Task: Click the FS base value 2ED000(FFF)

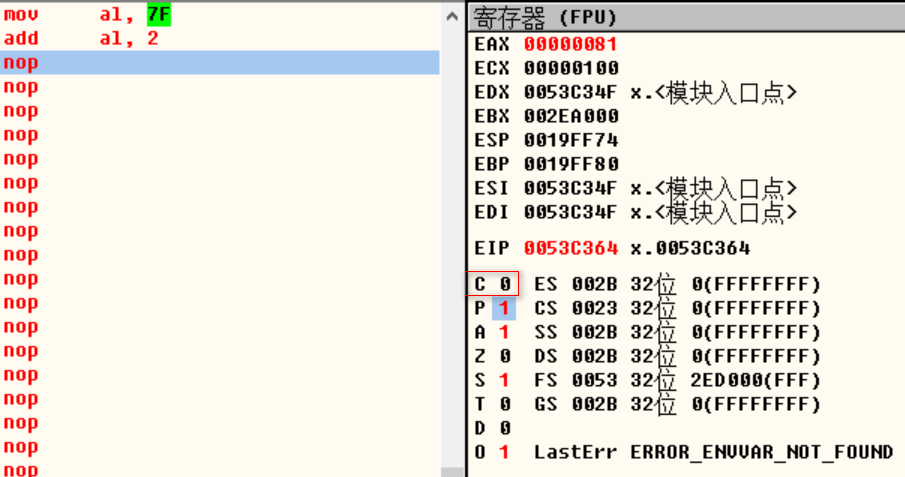Action: (755, 380)
